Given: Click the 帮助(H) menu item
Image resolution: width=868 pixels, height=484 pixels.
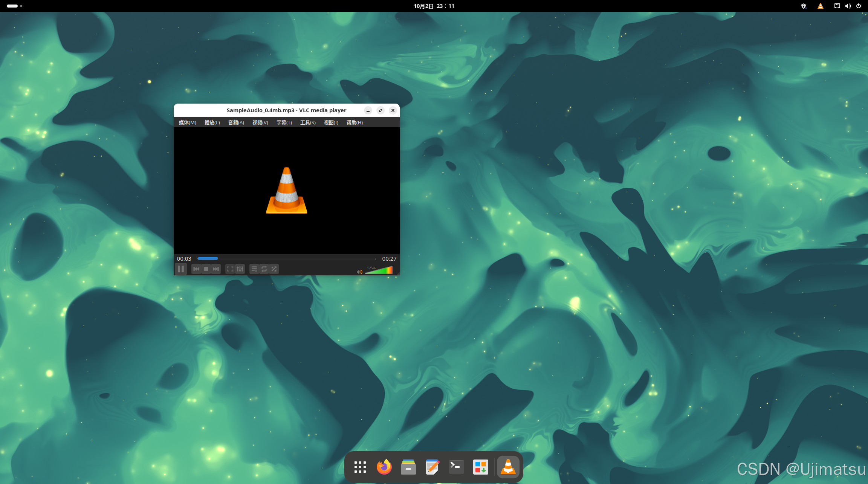Looking at the screenshot, I should 354,122.
